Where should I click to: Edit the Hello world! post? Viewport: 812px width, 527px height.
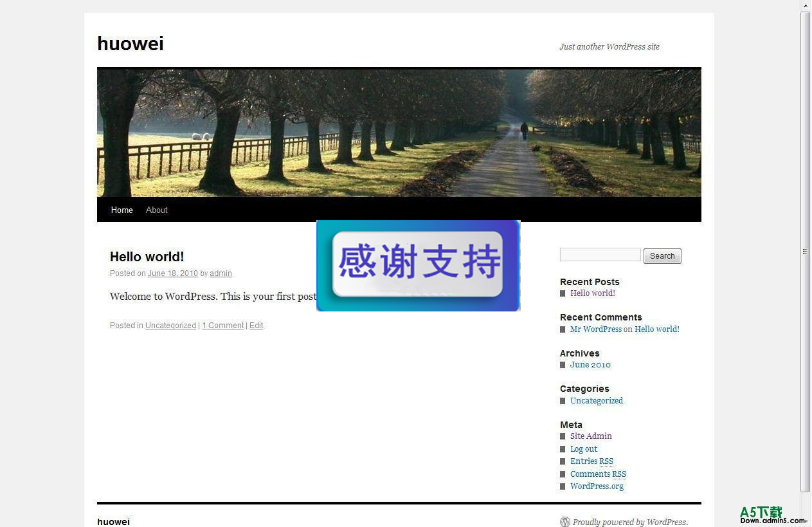256,326
